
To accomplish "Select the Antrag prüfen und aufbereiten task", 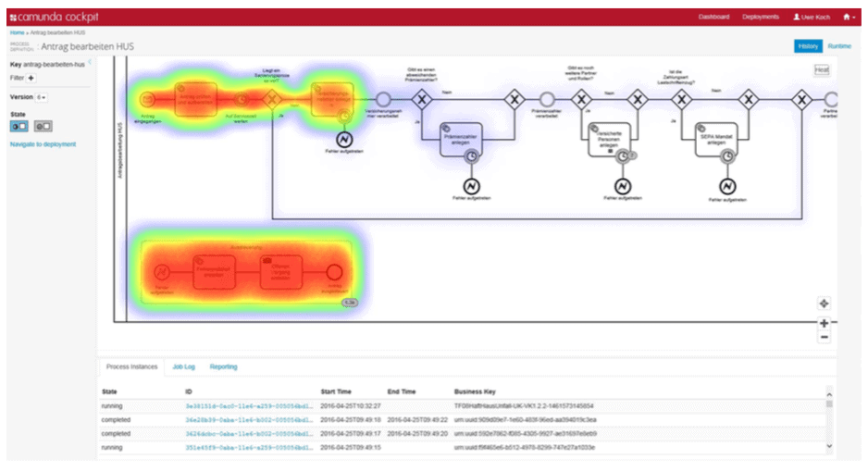I will pos(195,100).
